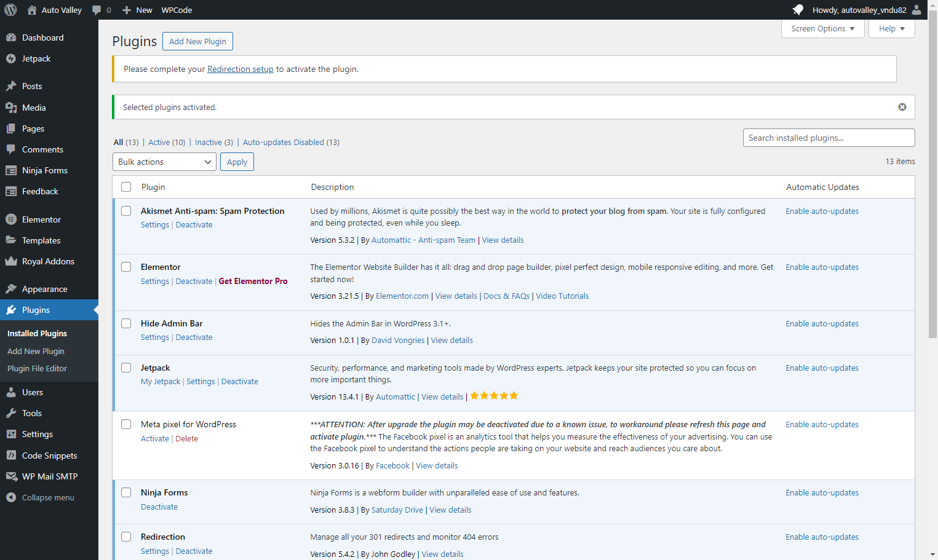The width and height of the screenshot is (938, 560).
Task: Filter plugins by Active (10)
Action: point(167,142)
